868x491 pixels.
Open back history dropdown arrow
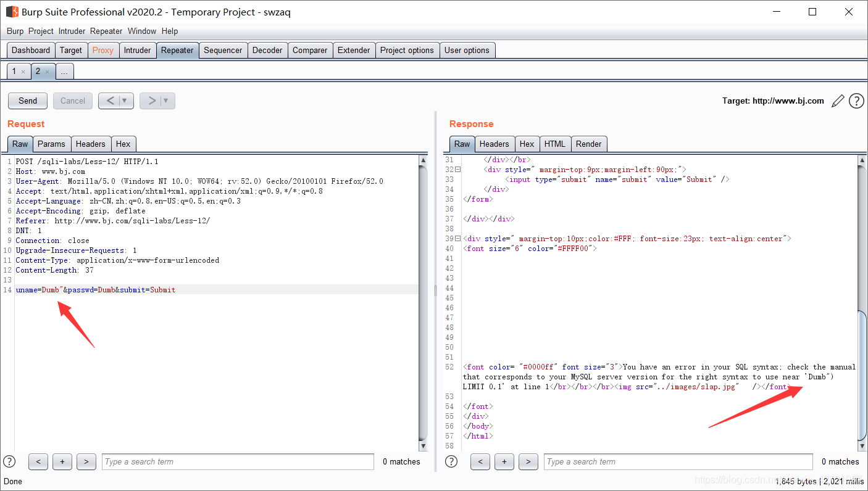click(125, 101)
